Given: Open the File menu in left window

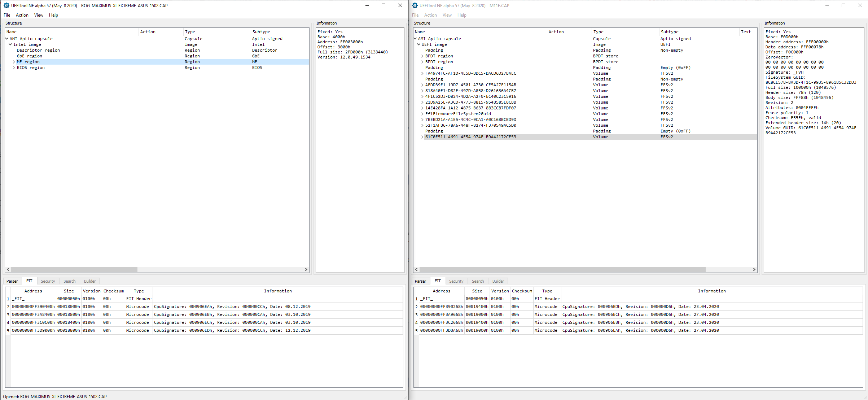Looking at the screenshot, I should coord(7,15).
